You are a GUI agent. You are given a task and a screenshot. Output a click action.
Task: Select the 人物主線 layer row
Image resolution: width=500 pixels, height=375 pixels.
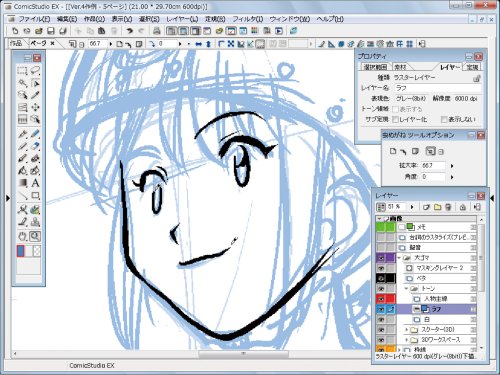436,299
